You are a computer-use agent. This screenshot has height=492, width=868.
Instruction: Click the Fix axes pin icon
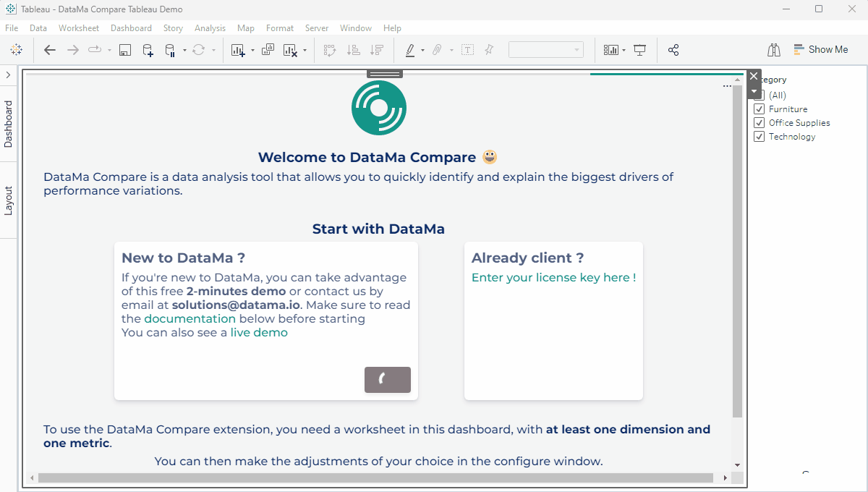tap(490, 50)
